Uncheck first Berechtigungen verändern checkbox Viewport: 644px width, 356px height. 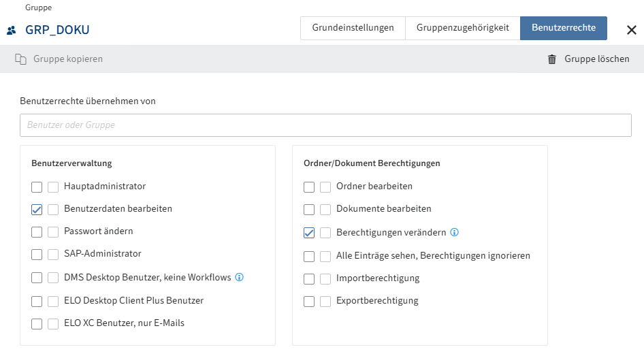(x=309, y=233)
